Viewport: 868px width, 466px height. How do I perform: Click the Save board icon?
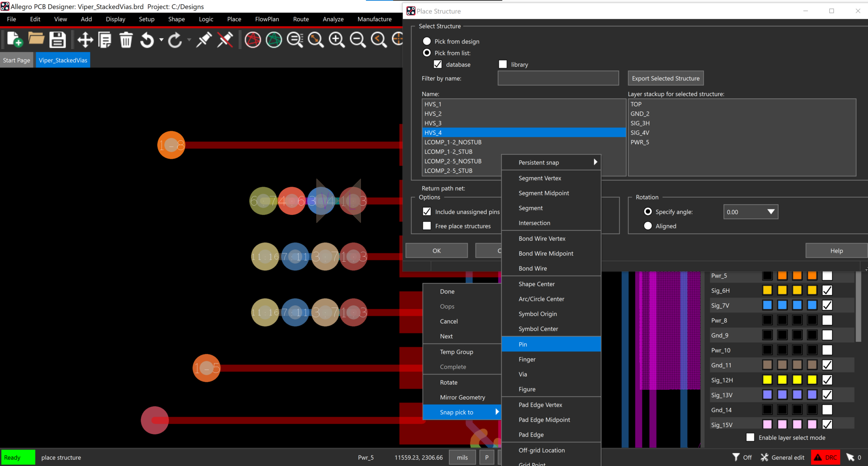click(58, 39)
